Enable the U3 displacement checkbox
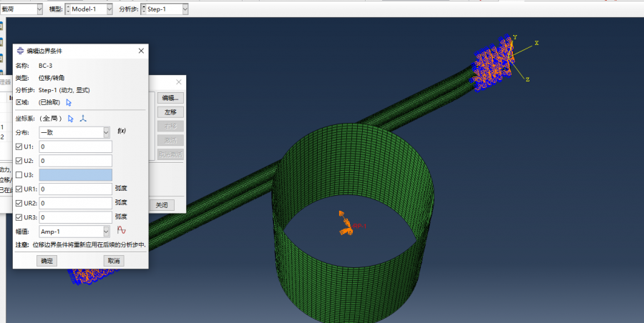The image size is (644, 323). [x=19, y=175]
